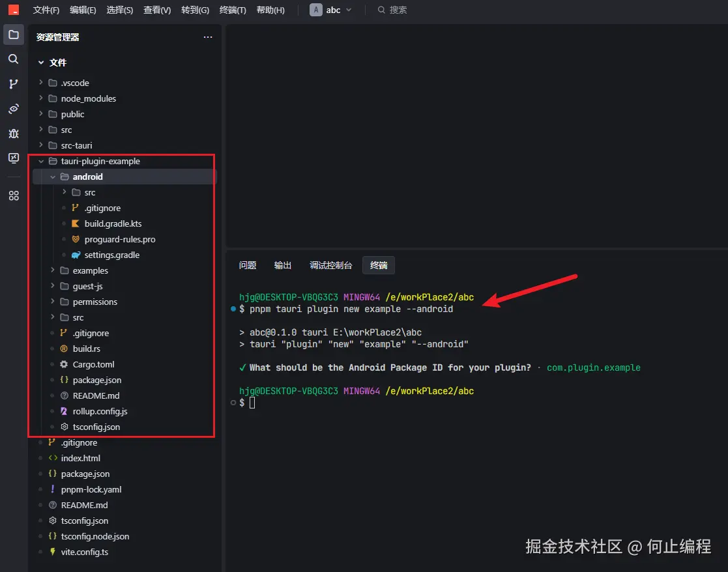Click the search magnifier in title bar
Image resolution: width=728 pixels, height=572 pixels.
[381, 10]
